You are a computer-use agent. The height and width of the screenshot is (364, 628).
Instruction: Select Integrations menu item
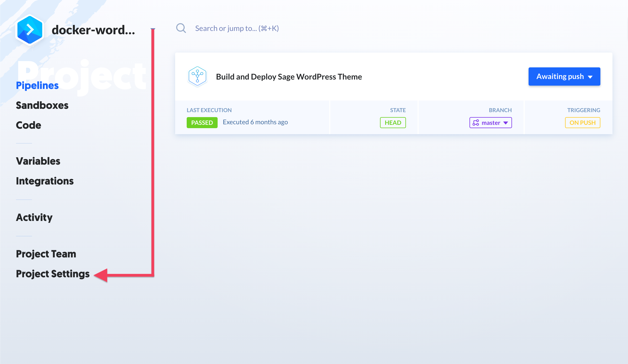pos(45,181)
